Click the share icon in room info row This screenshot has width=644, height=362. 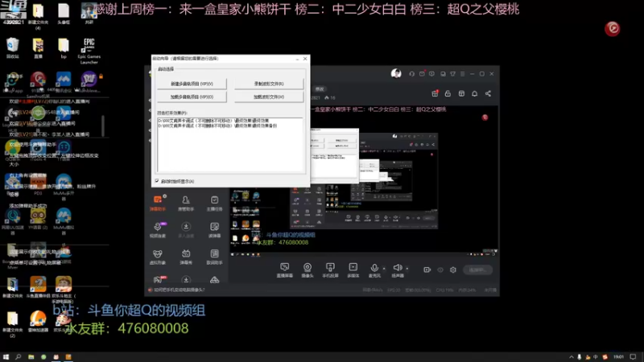pos(488,93)
